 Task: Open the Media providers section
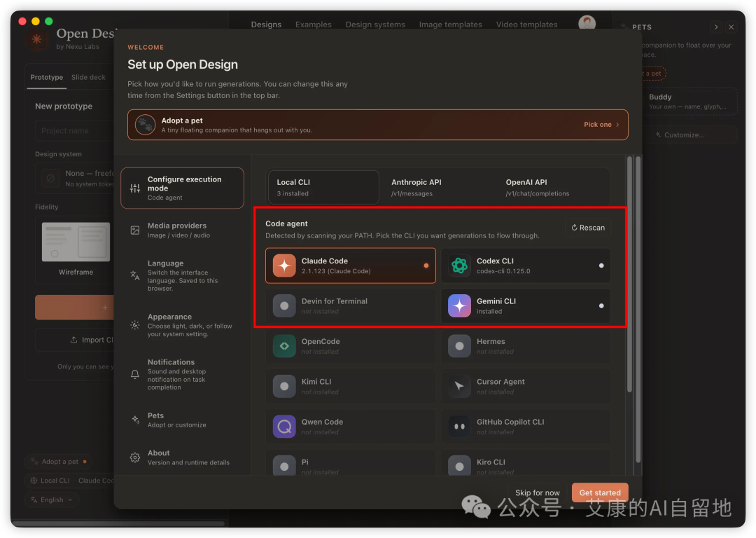point(182,230)
